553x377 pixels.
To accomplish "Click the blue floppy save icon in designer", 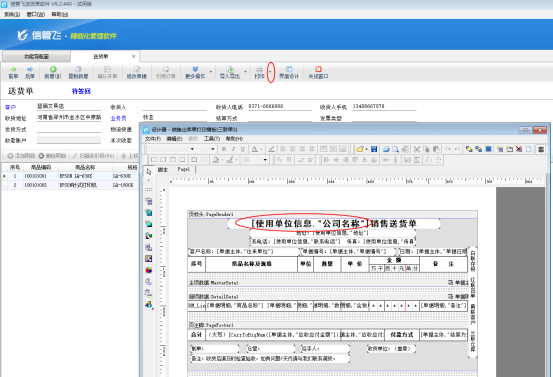I will point(374,149).
